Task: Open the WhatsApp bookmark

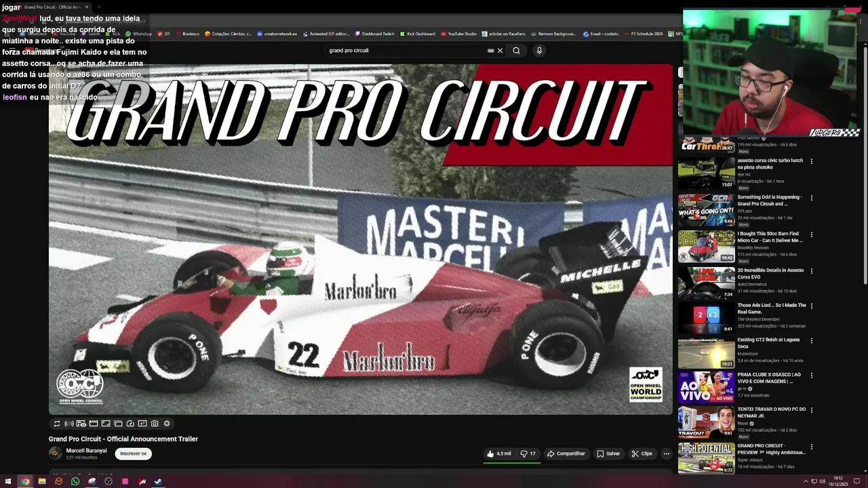Action: coord(139,34)
